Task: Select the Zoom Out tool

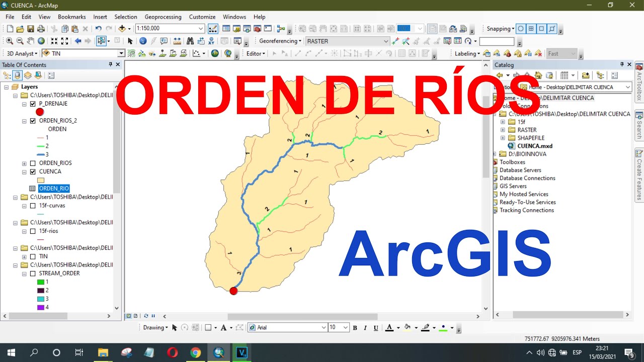Action: [x=20, y=41]
